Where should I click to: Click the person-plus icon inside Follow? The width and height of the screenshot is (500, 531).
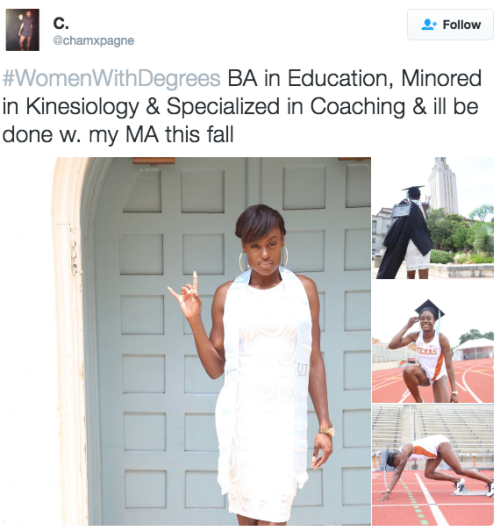click(429, 25)
